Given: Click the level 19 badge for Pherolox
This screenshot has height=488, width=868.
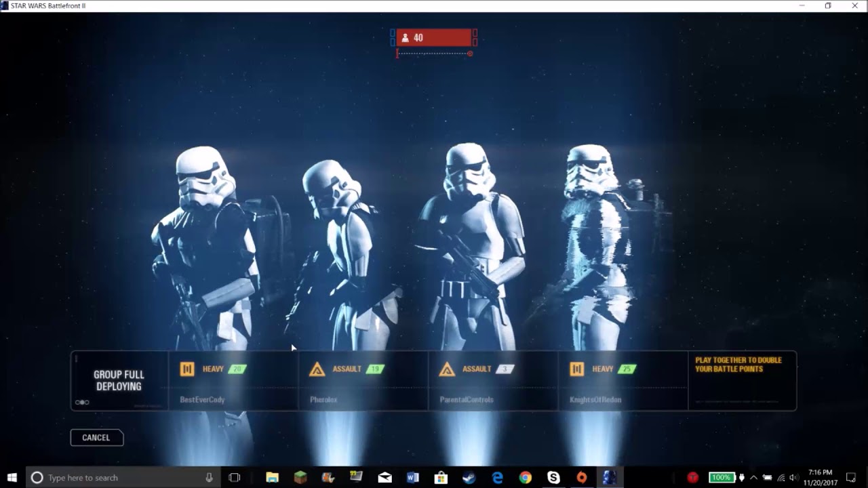Looking at the screenshot, I should [x=375, y=369].
